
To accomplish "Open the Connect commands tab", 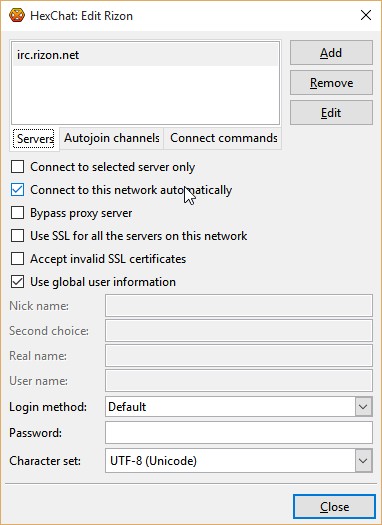I will click(x=223, y=138).
